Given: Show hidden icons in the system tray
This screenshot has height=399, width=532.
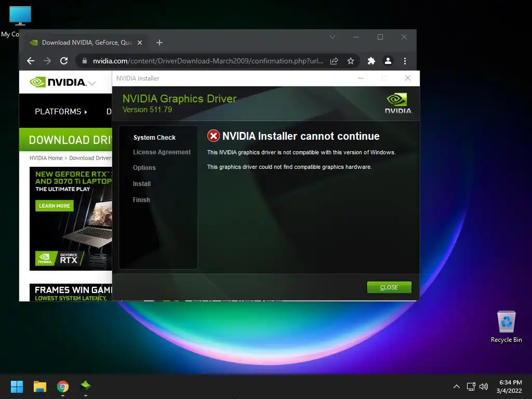Looking at the screenshot, I should tap(457, 387).
